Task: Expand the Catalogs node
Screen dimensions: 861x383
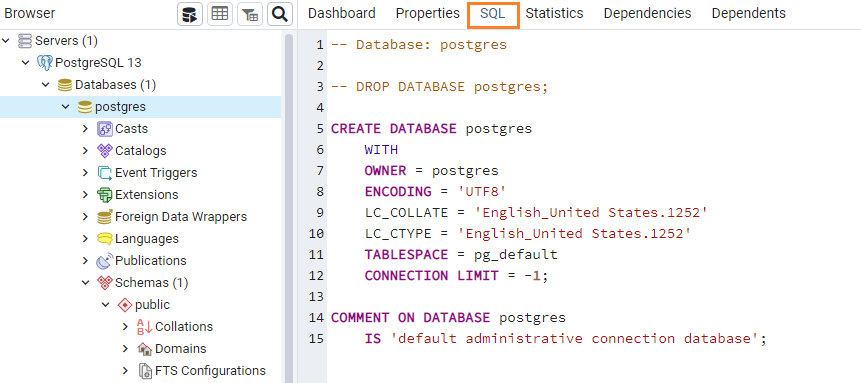Action: pyautogui.click(x=85, y=151)
